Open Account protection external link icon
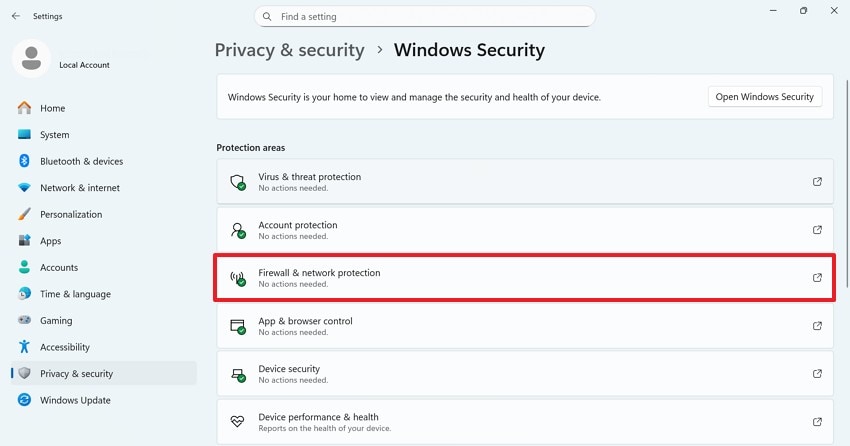 (817, 230)
